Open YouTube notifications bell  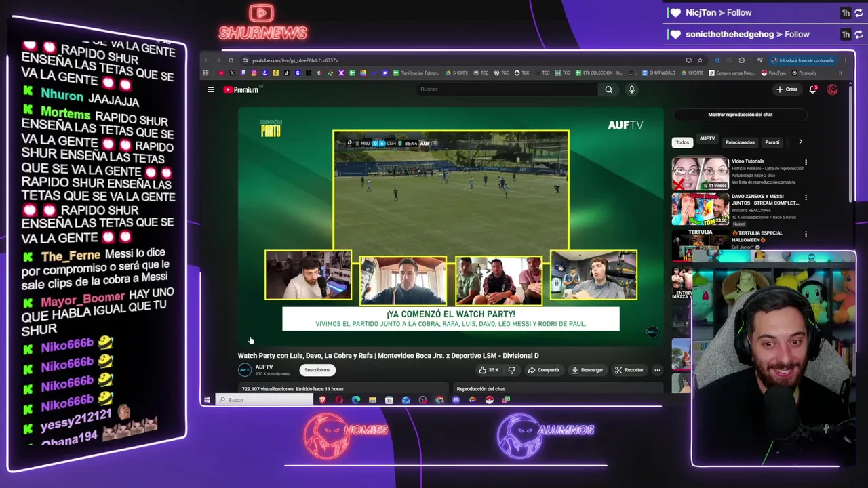[812, 89]
